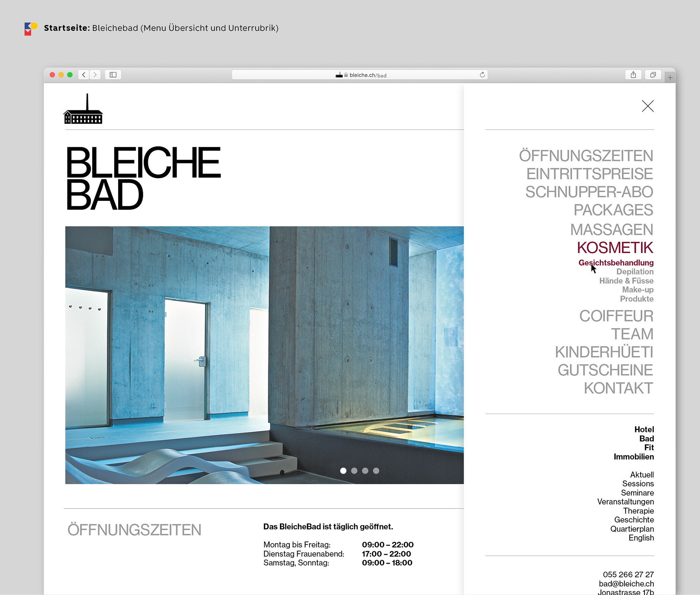
Task: Show all tabs overview icon
Action: [x=653, y=75]
